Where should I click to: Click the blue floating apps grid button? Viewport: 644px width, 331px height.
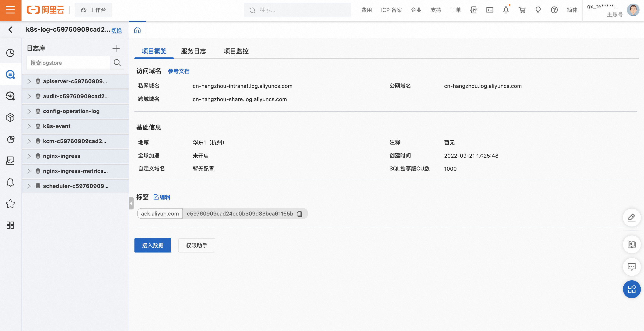pos(631,289)
